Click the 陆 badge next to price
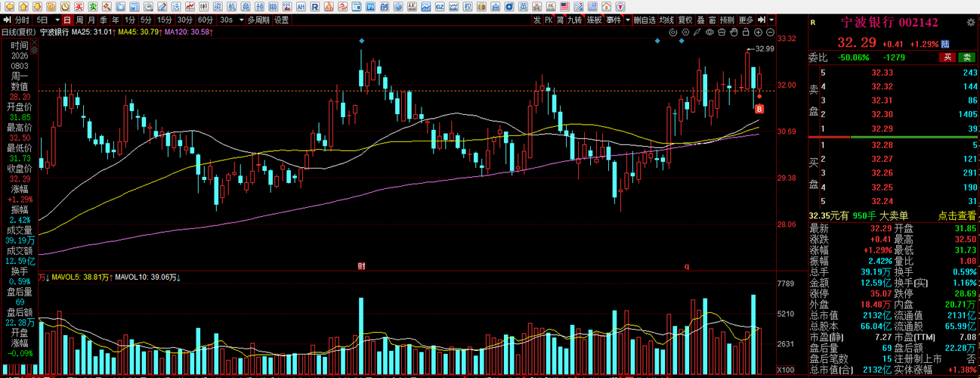The height and width of the screenshot is (378, 980). [x=945, y=44]
